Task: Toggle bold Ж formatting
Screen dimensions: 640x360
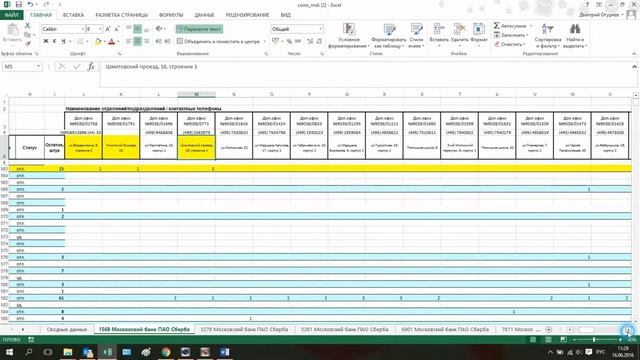Action: (46, 41)
